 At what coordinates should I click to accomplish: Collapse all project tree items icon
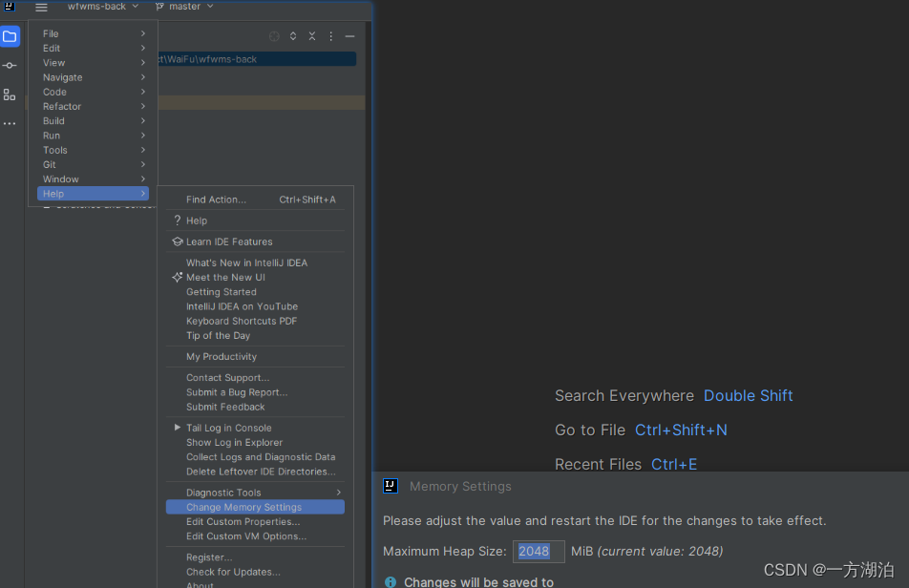[x=312, y=36]
